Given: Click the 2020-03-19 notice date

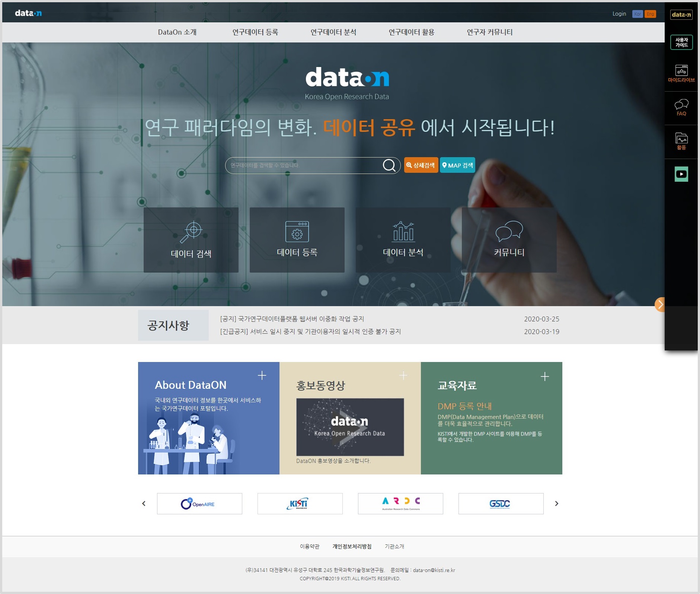Looking at the screenshot, I should [x=542, y=332].
